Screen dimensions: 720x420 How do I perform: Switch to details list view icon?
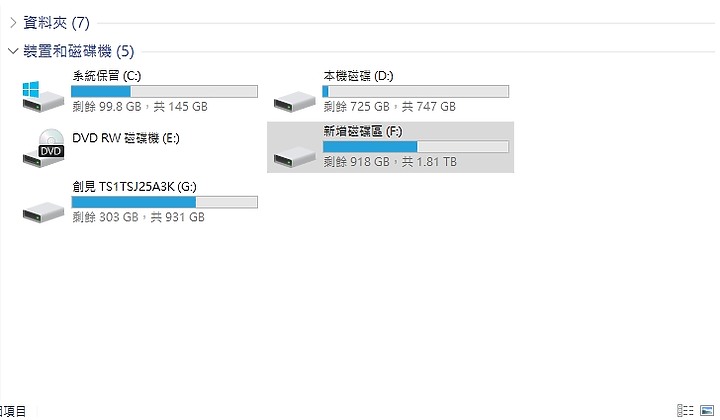pyautogui.click(x=685, y=410)
